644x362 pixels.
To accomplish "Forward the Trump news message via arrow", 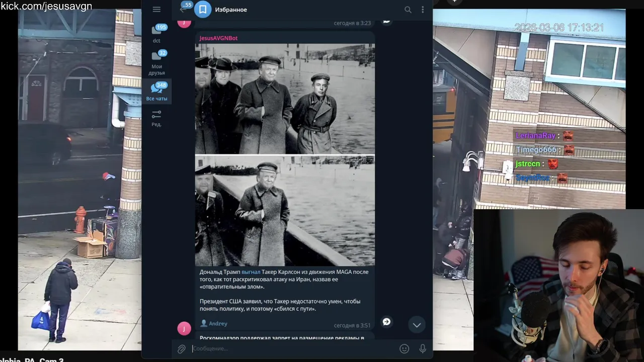I will click(386, 322).
